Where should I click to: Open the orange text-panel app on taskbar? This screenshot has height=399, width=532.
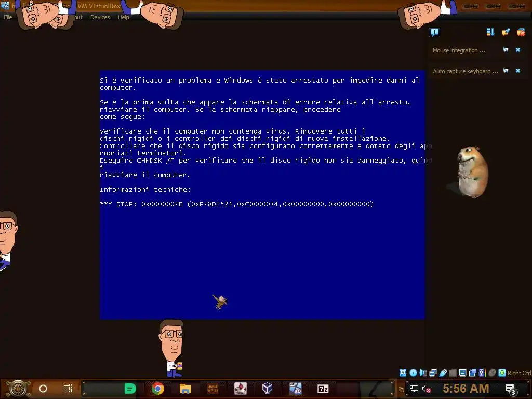pyautogui.click(x=212, y=389)
